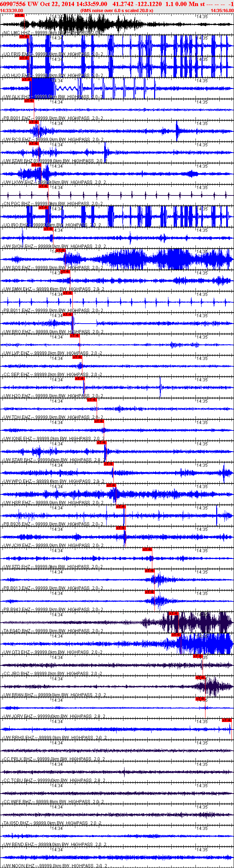The height and width of the screenshot is (868, 234).
Task: Select station label PB B011 EHZ
Action: pos(17,310)
